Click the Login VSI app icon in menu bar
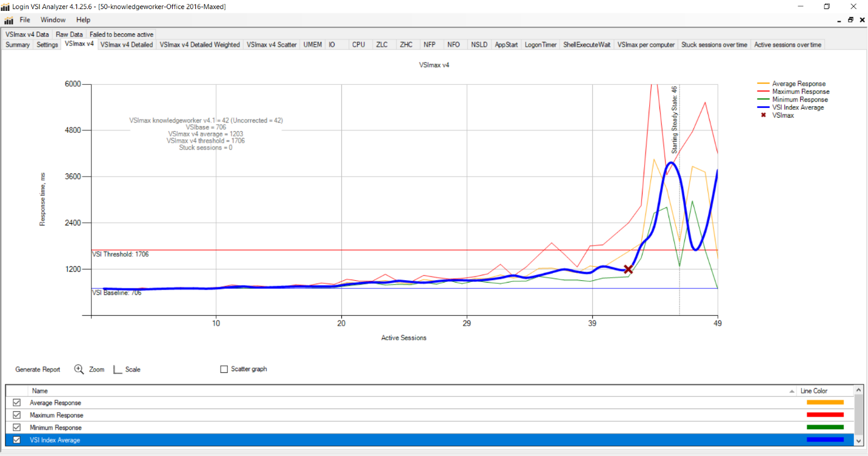Image resolution: width=868 pixels, height=456 pixels. click(8, 20)
